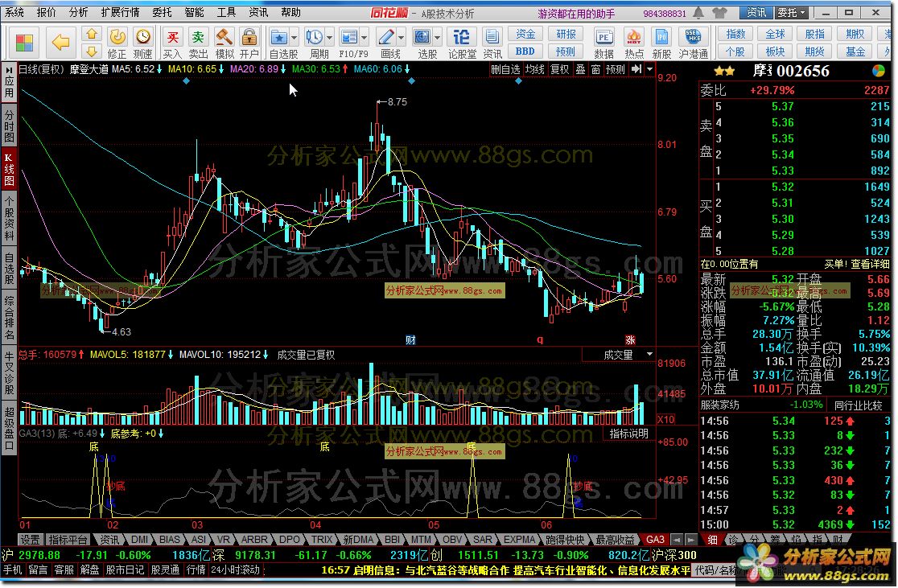Click the 资讯 news document icon

coord(492,43)
